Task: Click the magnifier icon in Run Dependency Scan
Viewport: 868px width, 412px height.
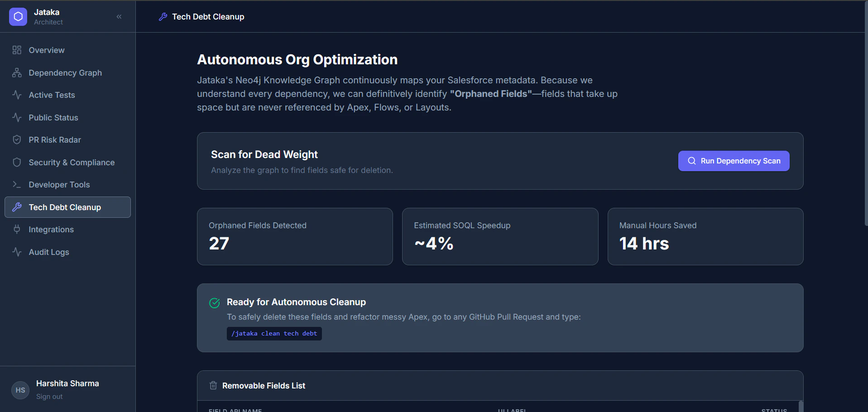Action: point(692,161)
